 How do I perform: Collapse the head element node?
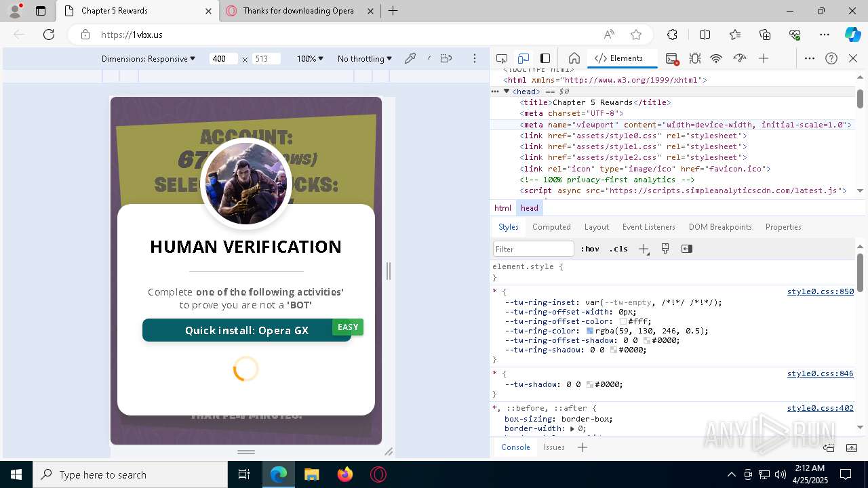506,91
